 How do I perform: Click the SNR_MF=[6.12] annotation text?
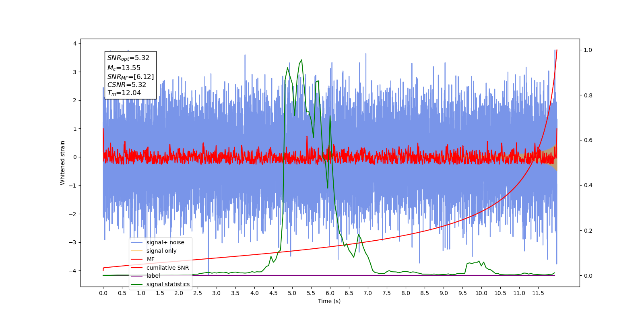pos(130,76)
